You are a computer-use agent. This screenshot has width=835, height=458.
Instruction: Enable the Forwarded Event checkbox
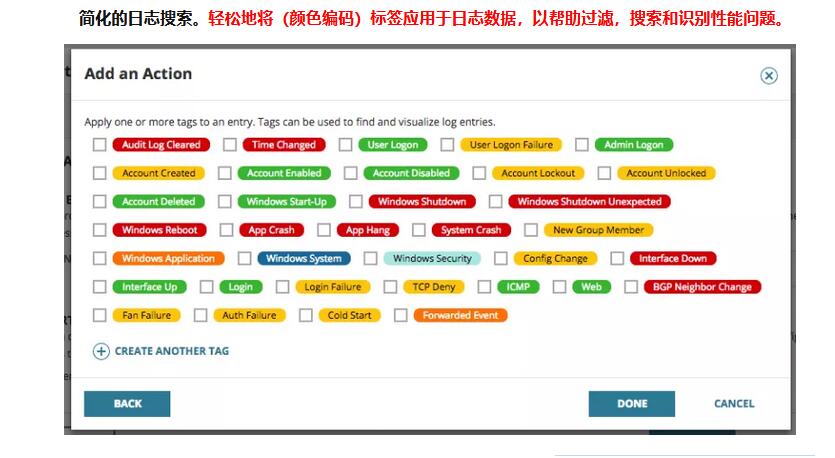[401, 316]
